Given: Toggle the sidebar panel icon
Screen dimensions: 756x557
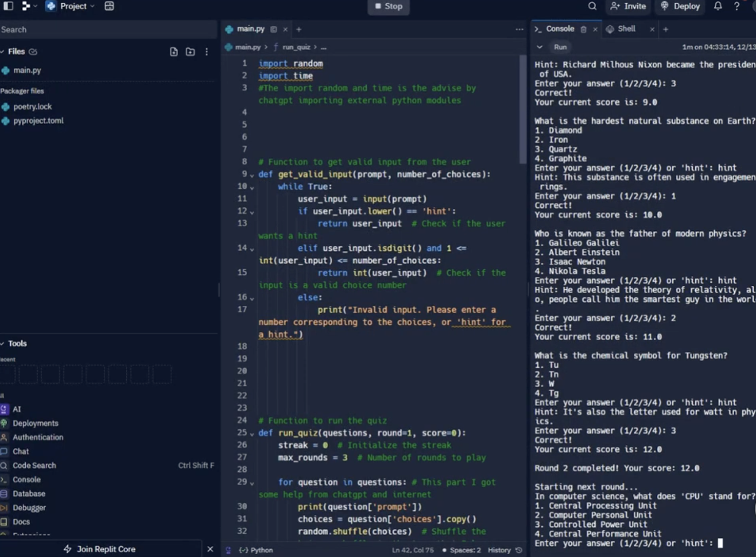Looking at the screenshot, I should [x=8, y=6].
